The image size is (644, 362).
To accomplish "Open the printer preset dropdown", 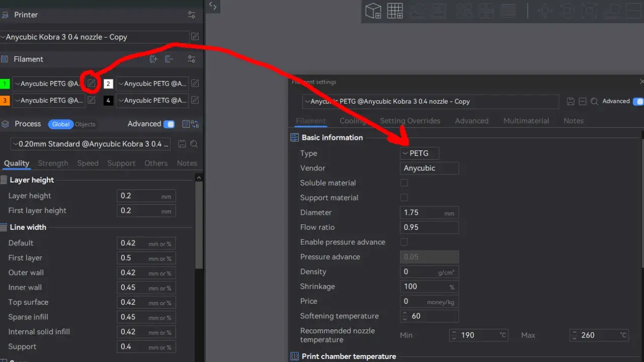I will click(94, 37).
